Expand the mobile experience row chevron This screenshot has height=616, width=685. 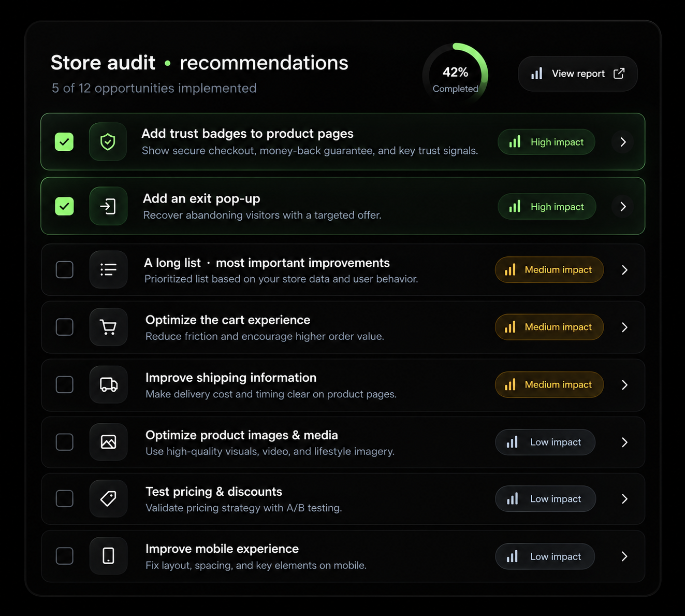pos(624,556)
